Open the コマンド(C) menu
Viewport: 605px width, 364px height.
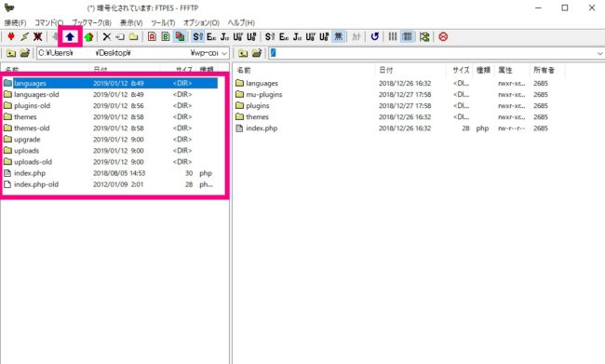coord(49,22)
